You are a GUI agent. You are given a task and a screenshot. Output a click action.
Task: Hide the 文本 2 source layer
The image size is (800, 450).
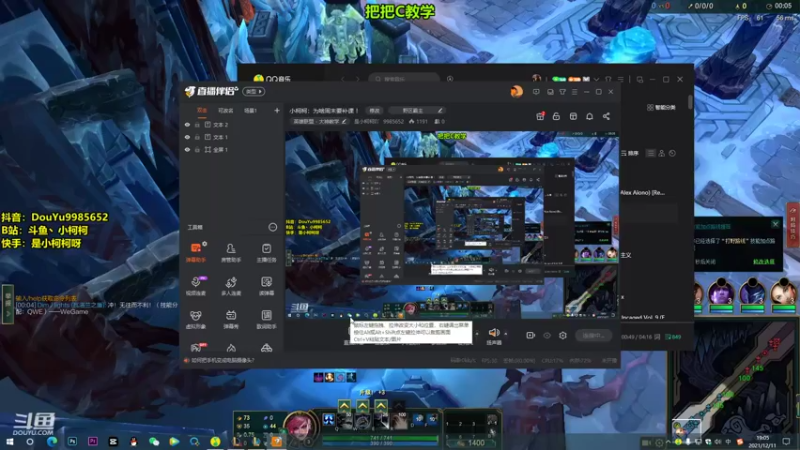coord(187,124)
